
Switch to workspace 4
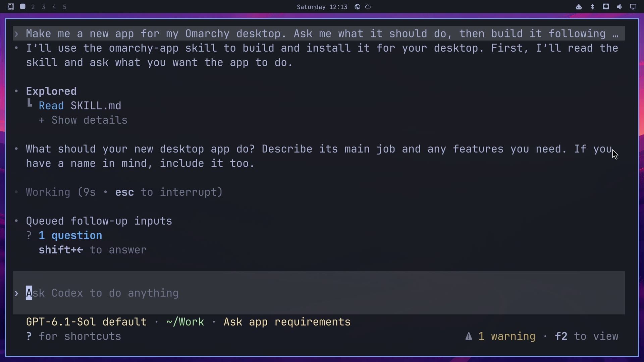tap(54, 7)
